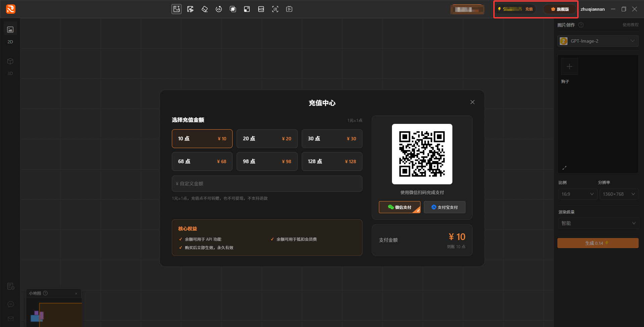Click the zhuqiannan username in header
The width and height of the screenshot is (644, 327).
coord(593,9)
